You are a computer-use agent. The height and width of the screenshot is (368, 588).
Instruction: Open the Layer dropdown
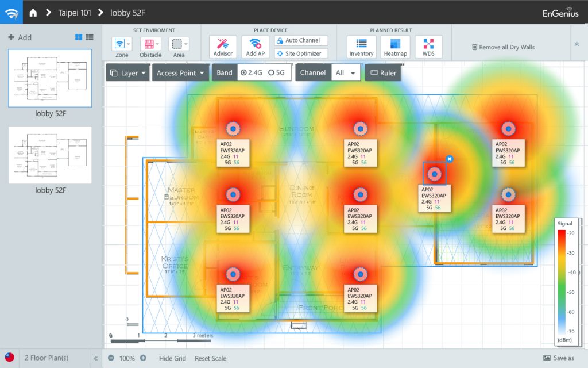128,73
